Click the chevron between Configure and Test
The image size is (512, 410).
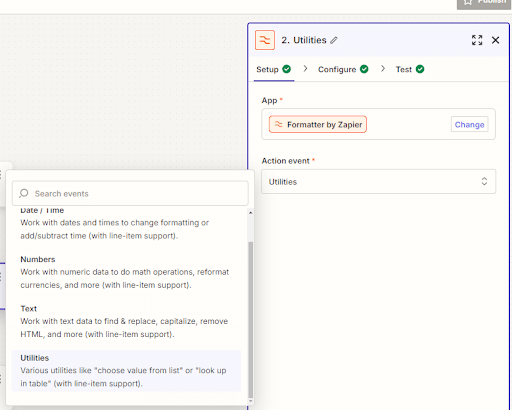tap(383, 69)
